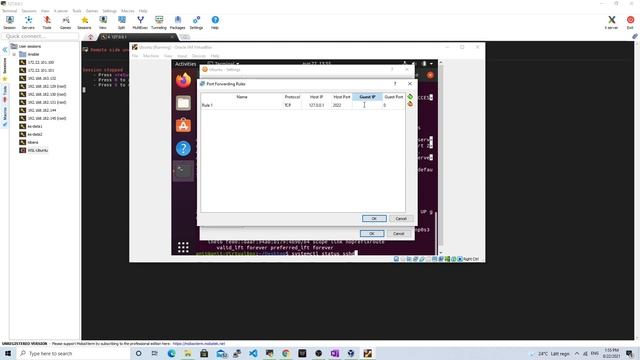Open the Packages toolbar icon
This screenshot has width=640, height=360.
point(178,22)
